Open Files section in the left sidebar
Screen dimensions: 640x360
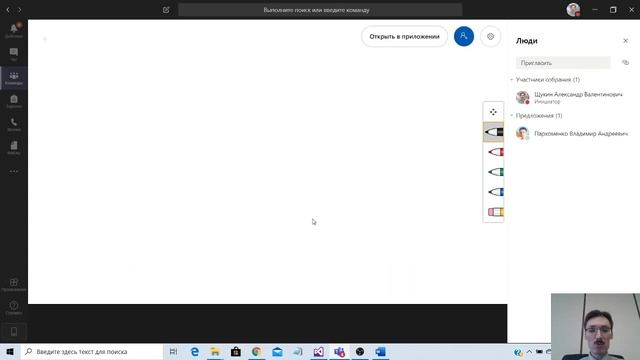[x=14, y=148]
